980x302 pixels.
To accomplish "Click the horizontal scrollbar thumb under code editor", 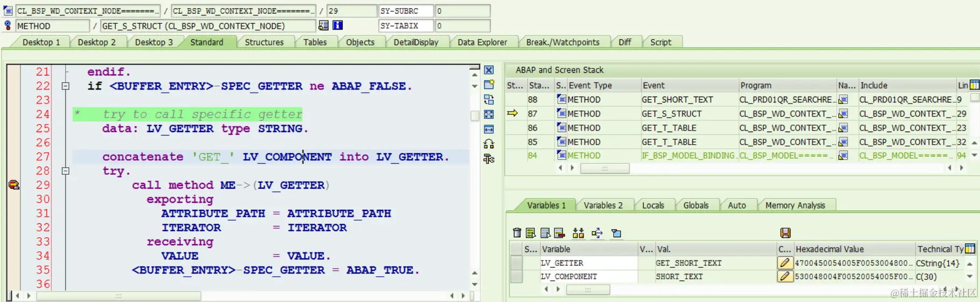I will point(119,296).
